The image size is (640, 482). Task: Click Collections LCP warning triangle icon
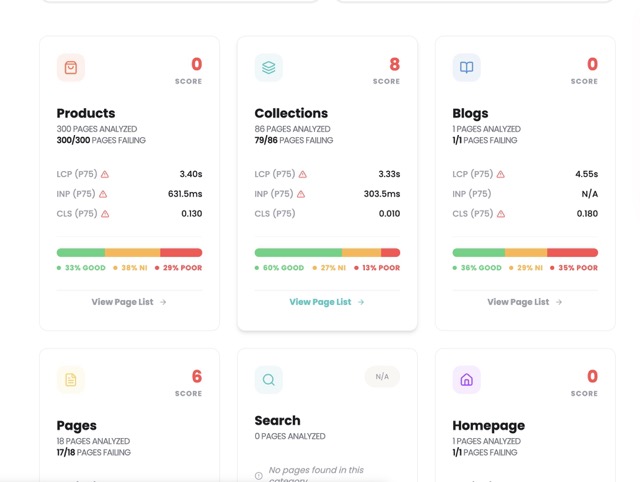coord(302,174)
